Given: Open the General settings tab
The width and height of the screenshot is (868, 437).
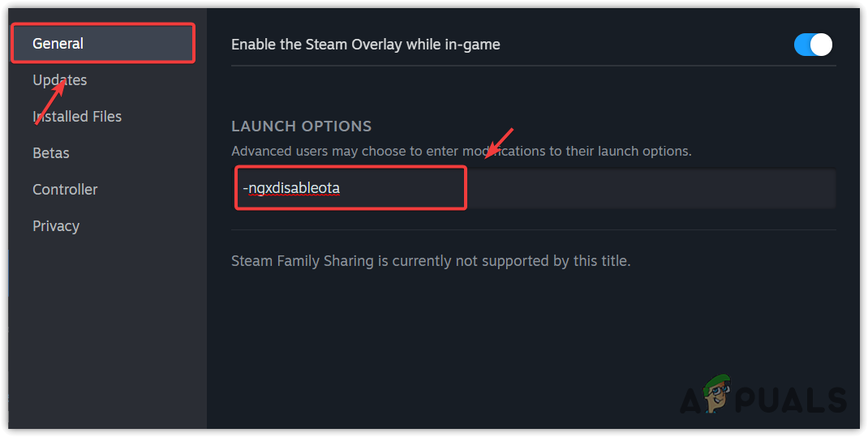Looking at the screenshot, I should [x=58, y=44].
